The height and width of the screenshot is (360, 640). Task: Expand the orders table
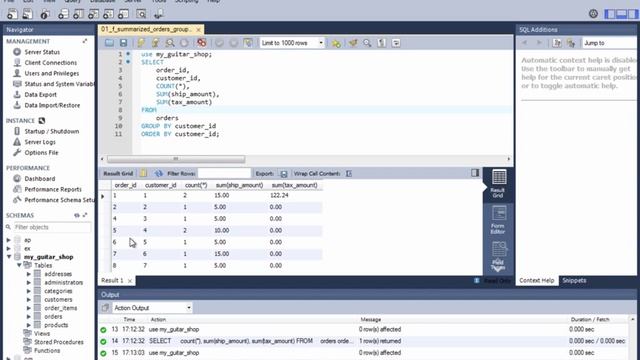[x=29, y=316]
